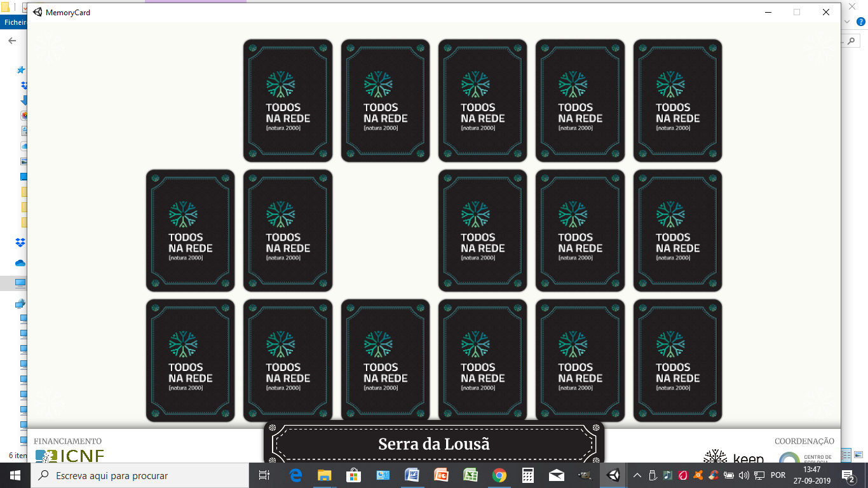The image size is (868, 488).
Task: Show hidden system tray icons
Action: click(x=637, y=475)
